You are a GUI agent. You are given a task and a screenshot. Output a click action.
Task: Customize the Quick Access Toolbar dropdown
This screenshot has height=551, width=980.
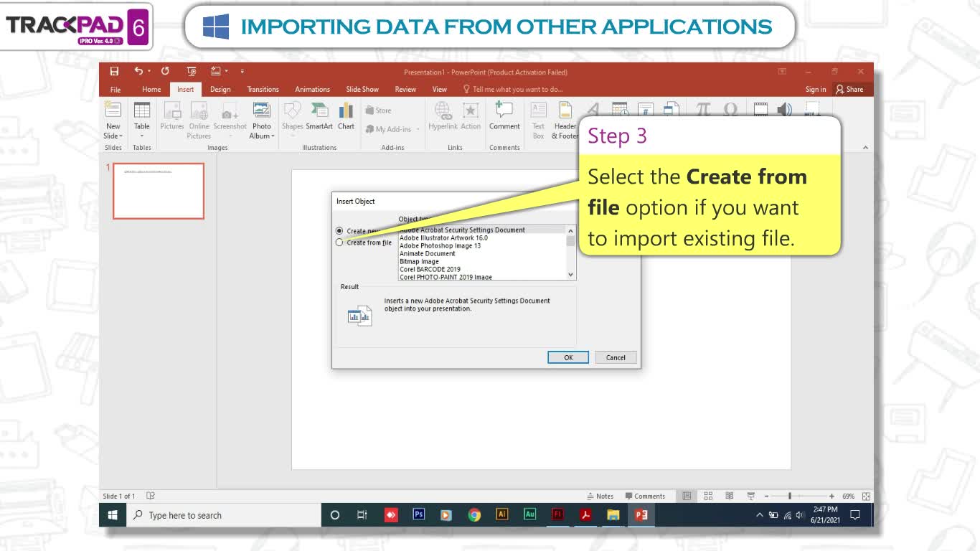click(242, 71)
